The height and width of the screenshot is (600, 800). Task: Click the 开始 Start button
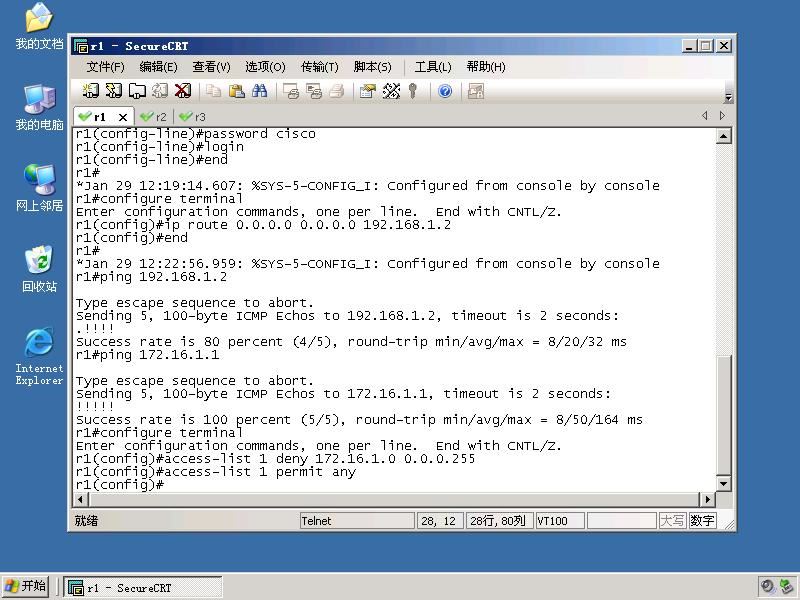pos(25,586)
